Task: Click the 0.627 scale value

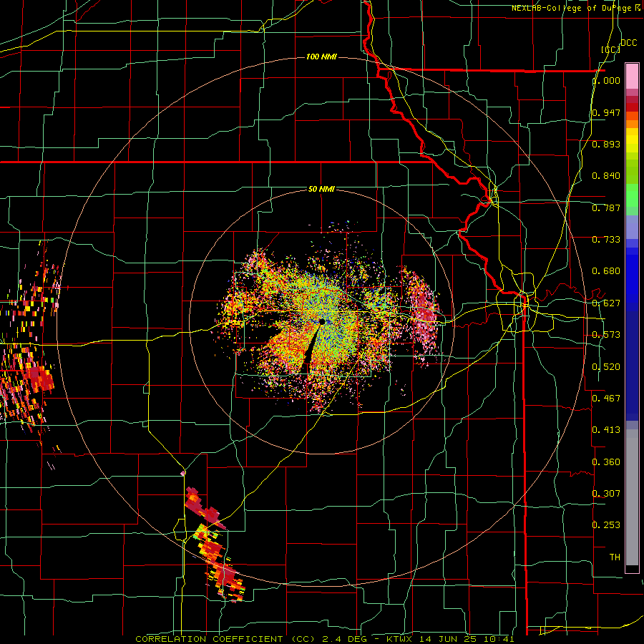Action: (x=606, y=303)
